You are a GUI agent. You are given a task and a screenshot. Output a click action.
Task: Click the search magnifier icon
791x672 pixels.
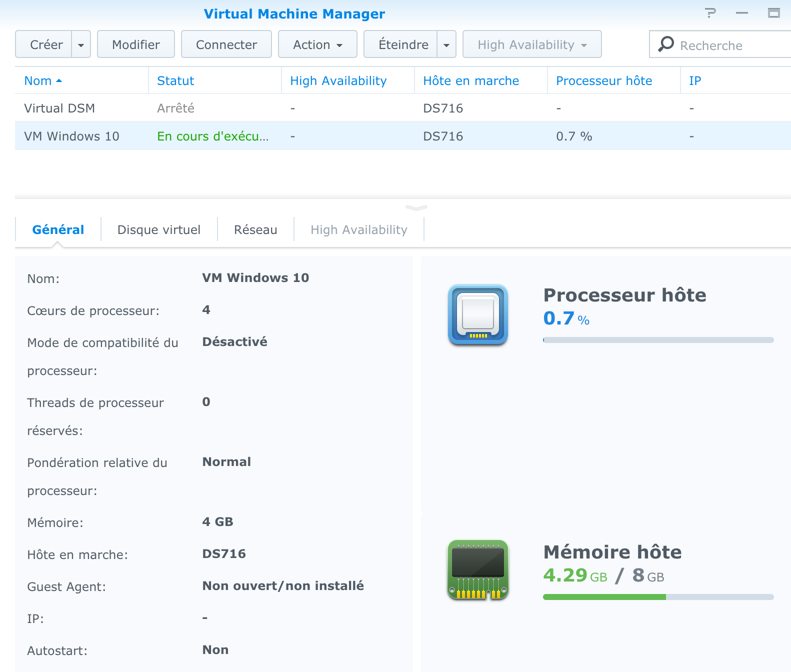(x=666, y=44)
